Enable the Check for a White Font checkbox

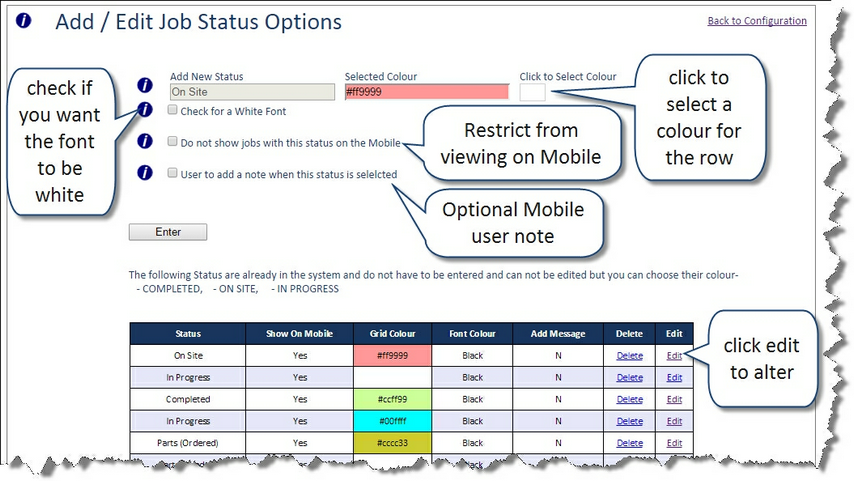click(173, 111)
